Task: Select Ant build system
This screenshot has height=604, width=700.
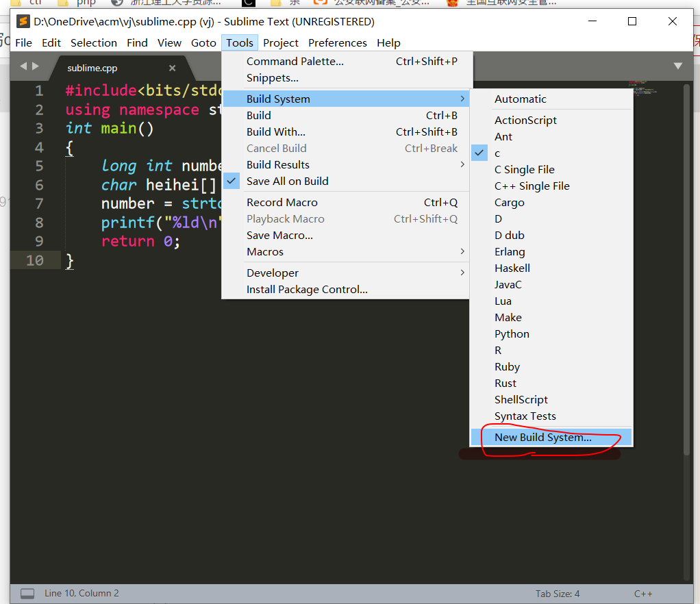Action: (551, 136)
